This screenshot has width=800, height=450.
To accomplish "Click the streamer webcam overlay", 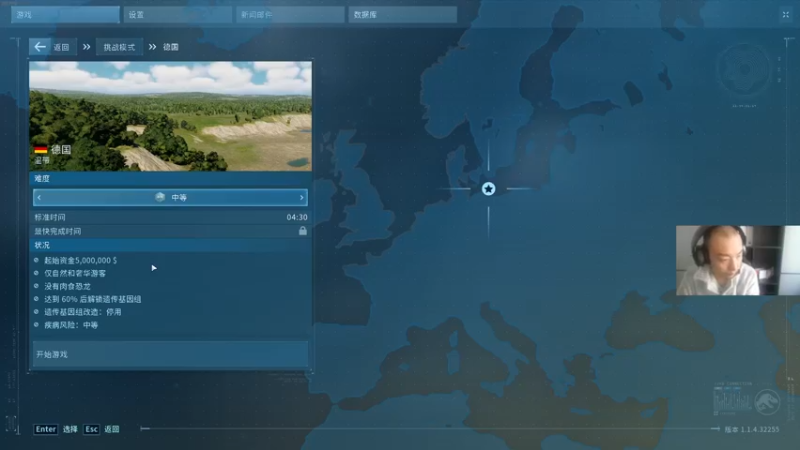I will coord(738,260).
